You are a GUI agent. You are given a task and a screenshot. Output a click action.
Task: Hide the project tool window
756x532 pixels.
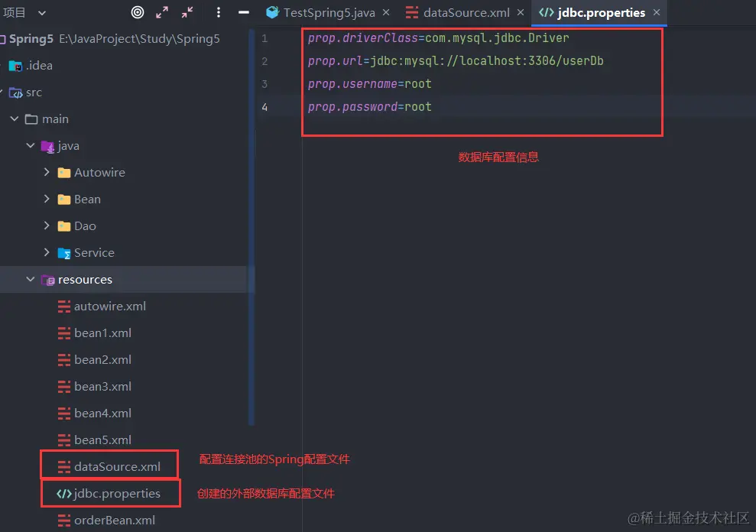pyautogui.click(x=244, y=12)
